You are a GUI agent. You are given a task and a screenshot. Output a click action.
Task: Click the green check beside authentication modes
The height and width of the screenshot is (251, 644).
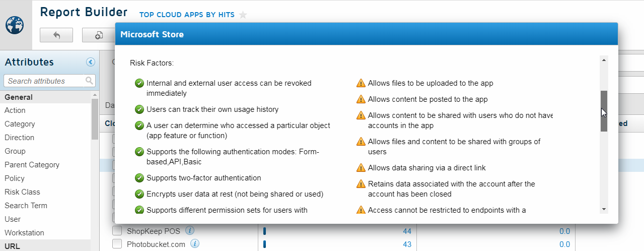[x=139, y=152]
